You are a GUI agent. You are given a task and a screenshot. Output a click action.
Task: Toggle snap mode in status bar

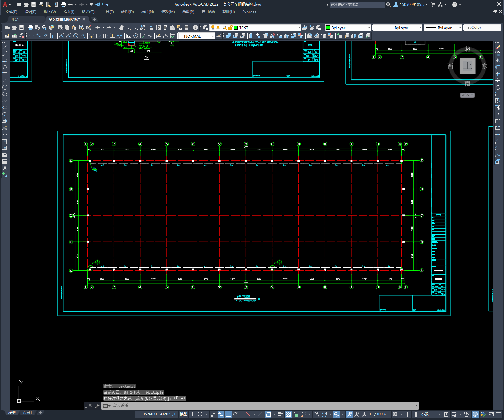click(x=200, y=414)
